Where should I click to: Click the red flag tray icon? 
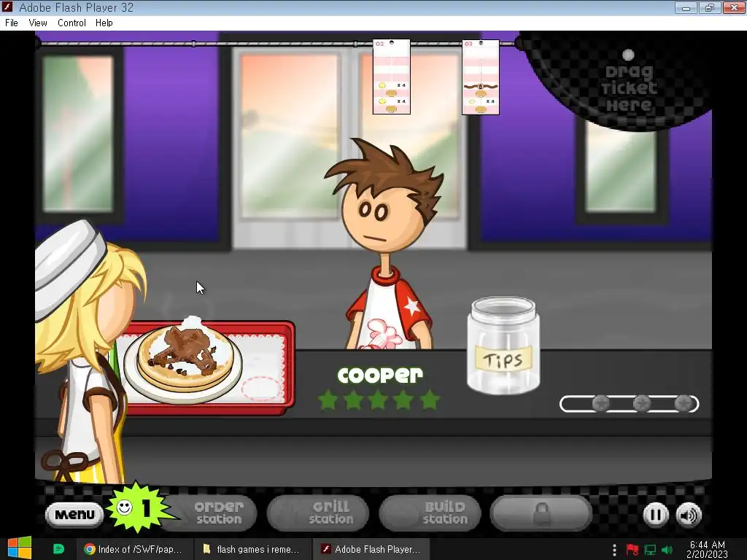point(632,550)
